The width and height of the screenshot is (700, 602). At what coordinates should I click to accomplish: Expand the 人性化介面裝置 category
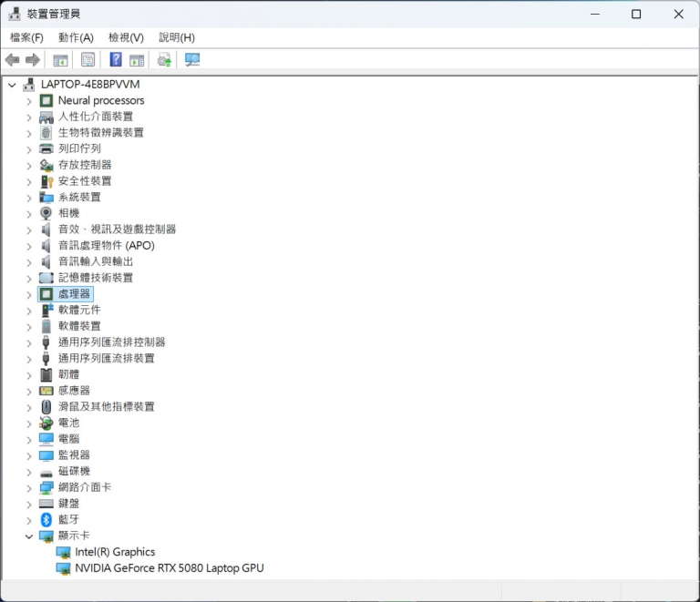click(x=29, y=117)
